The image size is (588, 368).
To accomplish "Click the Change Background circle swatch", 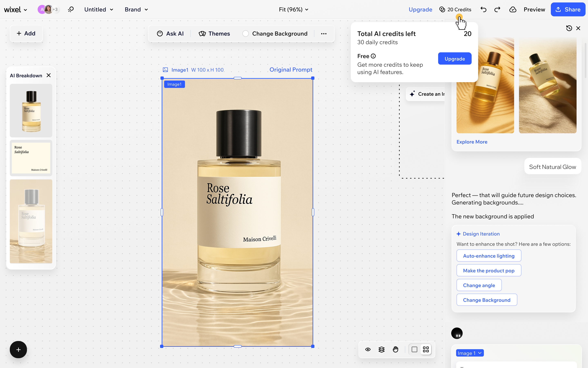I will pos(245,34).
